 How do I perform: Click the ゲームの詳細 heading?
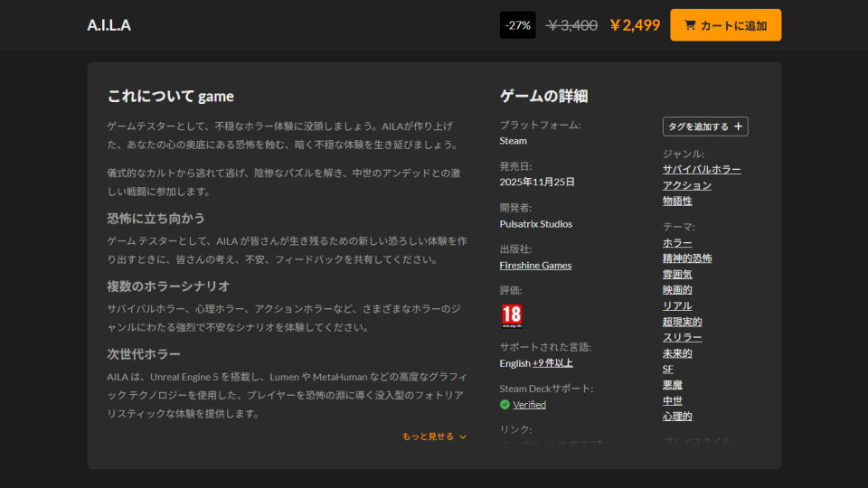[543, 97]
